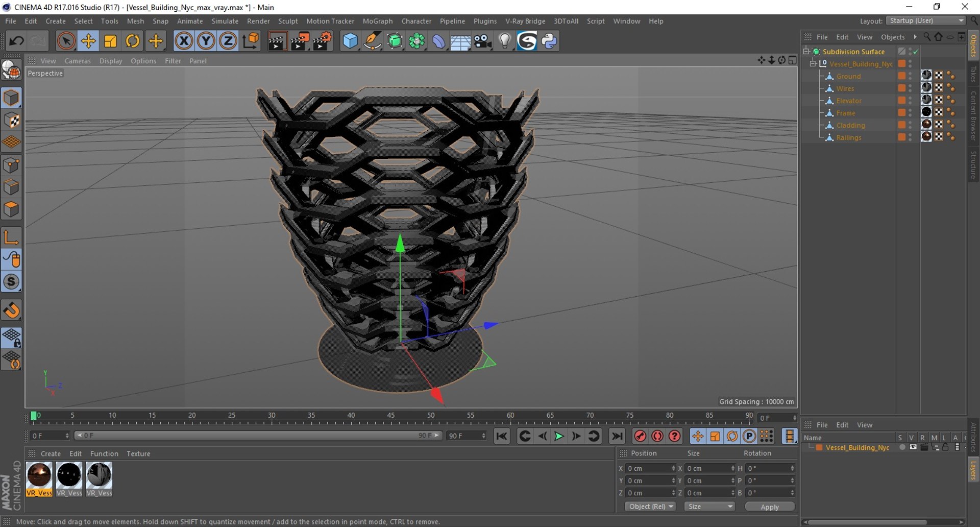Toggle Y axis lock
980x527 pixels.
coord(206,41)
